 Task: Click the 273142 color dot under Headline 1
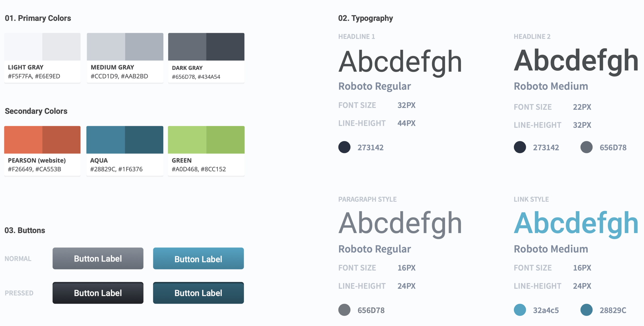344,147
